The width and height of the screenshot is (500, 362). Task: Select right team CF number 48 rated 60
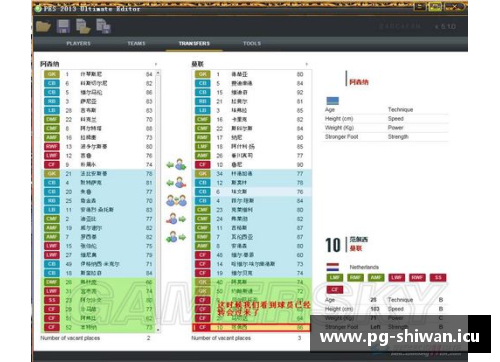click(x=252, y=255)
